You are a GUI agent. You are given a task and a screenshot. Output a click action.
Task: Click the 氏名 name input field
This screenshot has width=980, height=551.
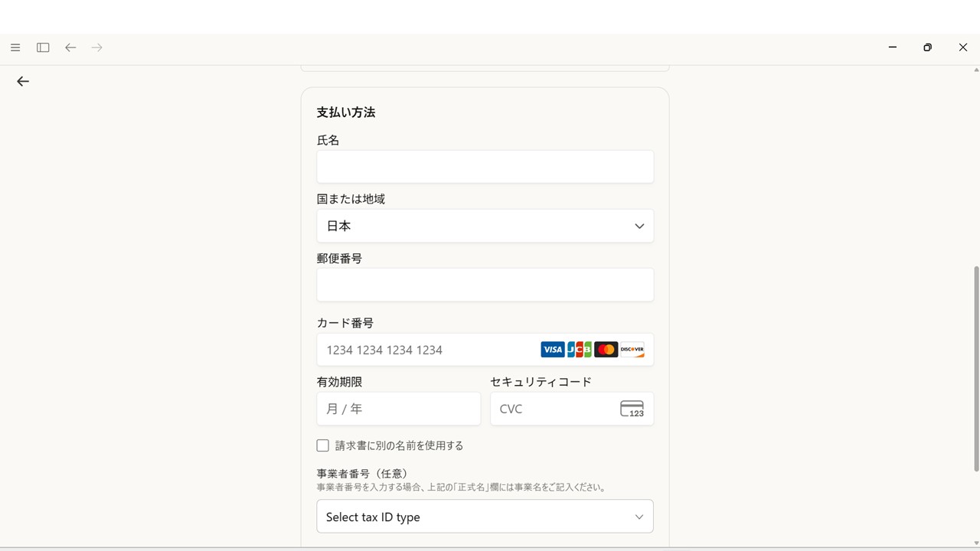(485, 166)
